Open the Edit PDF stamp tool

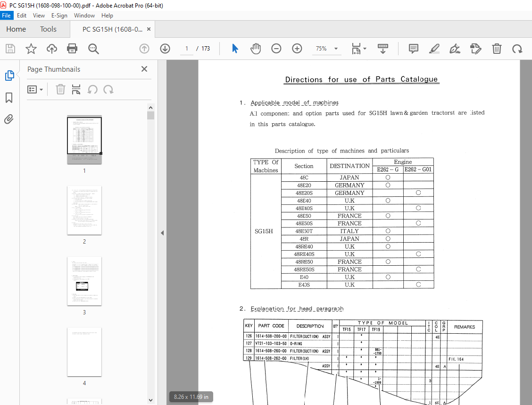click(x=476, y=49)
